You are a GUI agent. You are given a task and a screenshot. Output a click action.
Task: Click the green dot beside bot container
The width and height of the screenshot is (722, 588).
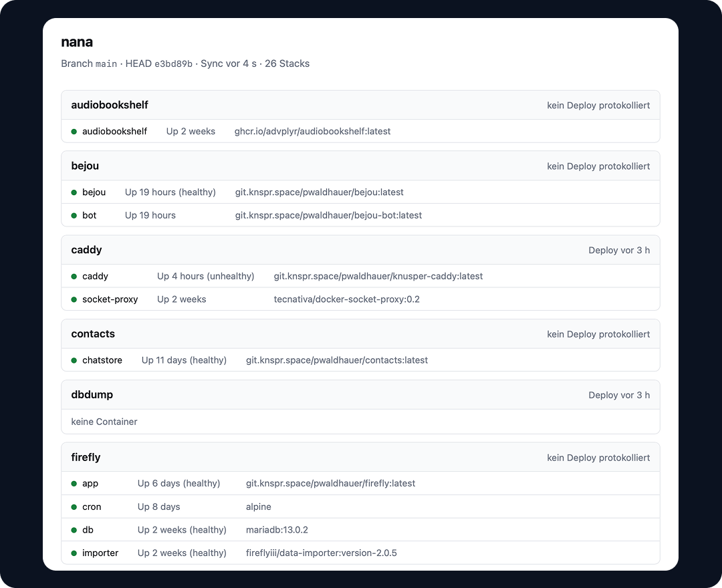point(74,215)
